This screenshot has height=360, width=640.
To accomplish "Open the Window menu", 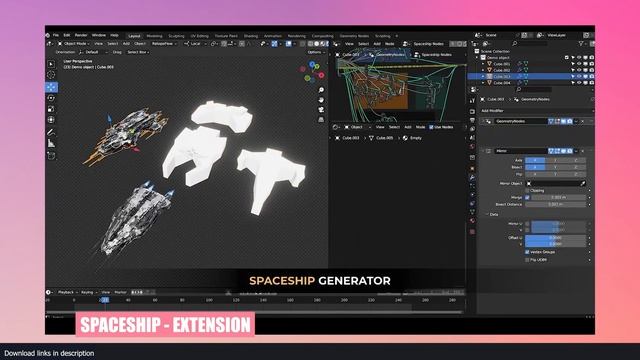I will [98, 36].
